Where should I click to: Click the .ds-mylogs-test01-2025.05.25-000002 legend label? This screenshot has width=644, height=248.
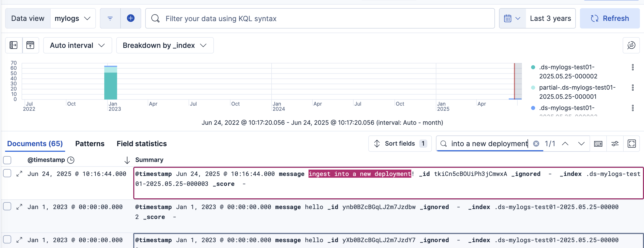click(568, 72)
